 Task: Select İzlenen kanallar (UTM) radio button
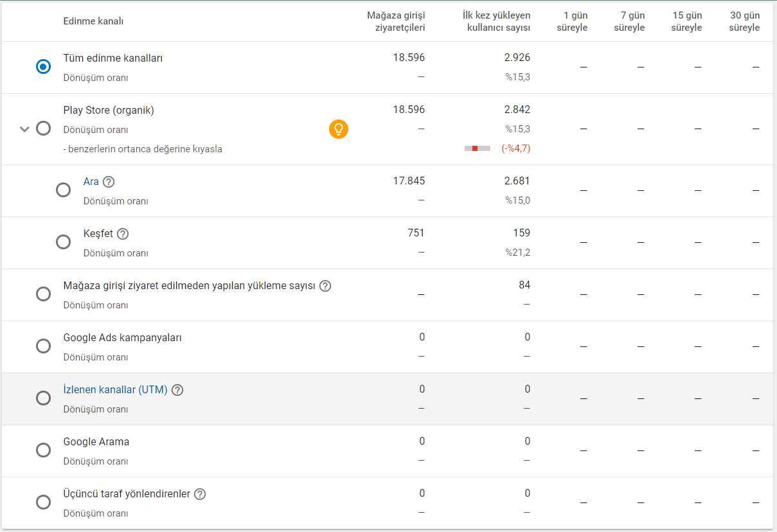tap(43, 398)
